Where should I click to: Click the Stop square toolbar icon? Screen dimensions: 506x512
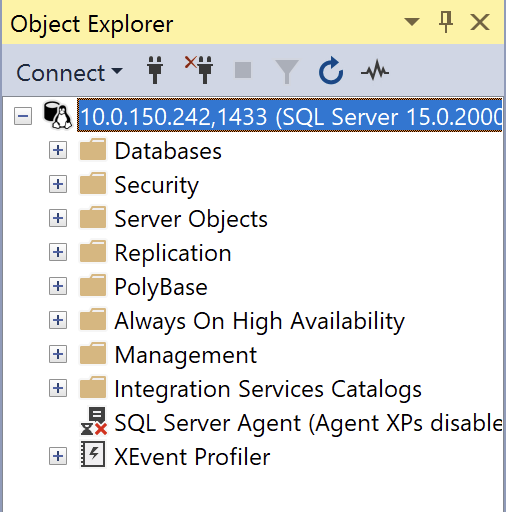(x=243, y=70)
